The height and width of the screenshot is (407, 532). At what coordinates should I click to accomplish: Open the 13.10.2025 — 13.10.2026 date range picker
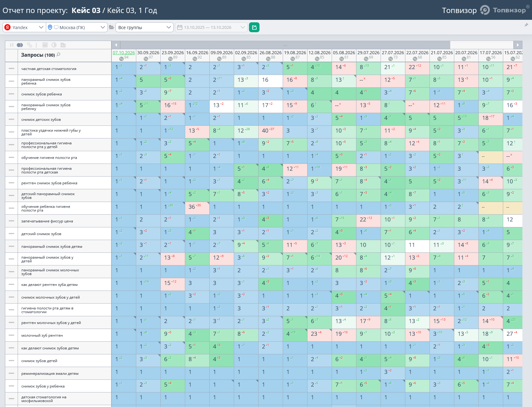click(x=211, y=27)
